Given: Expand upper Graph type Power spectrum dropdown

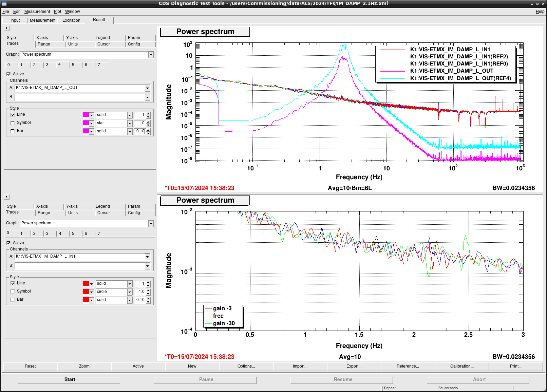Looking at the screenshot, I should 151,55.
